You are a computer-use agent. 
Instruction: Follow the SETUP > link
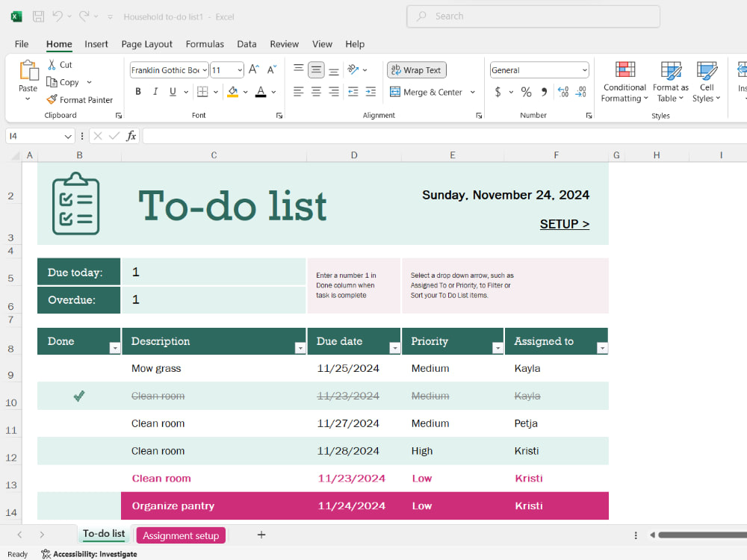pyautogui.click(x=565, y=224)
